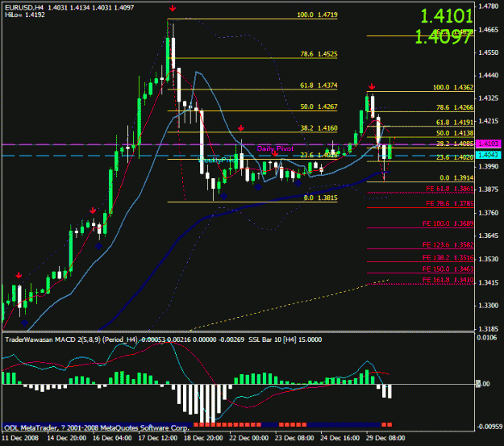Click the 1.3300 price axis value
This screenshot has width=504, height=446.
click(489, 306)
